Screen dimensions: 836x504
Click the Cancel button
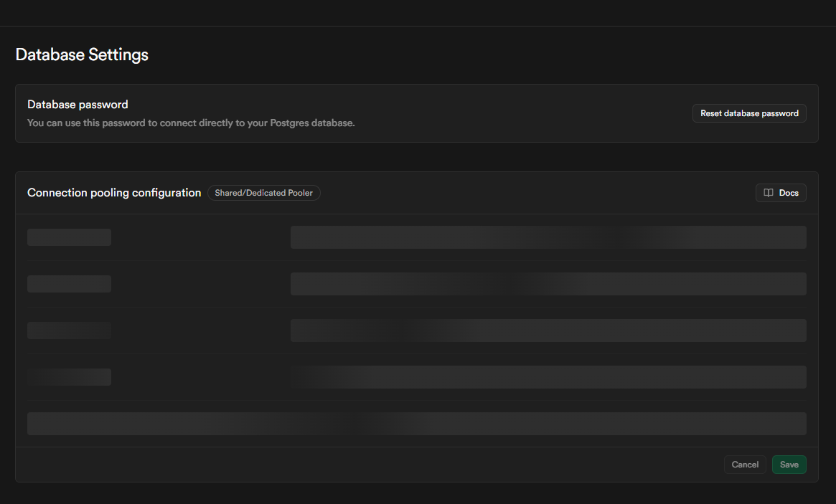click(745, 465)
